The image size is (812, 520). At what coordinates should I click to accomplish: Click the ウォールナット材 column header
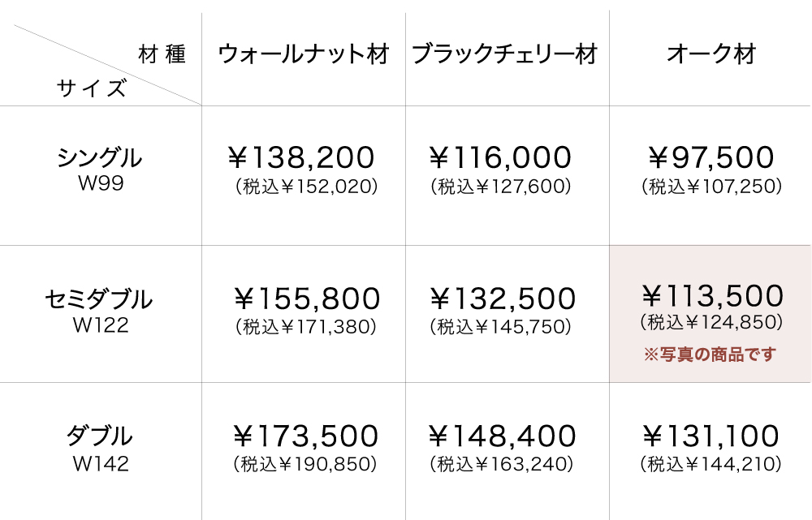(304, 54)
